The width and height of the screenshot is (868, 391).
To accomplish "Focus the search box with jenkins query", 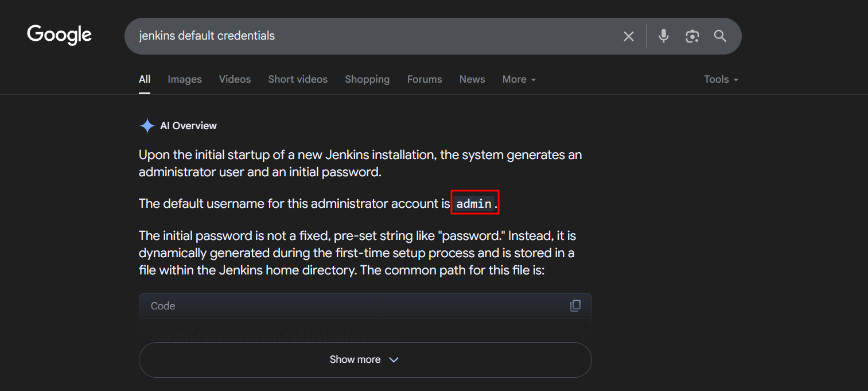I will click(373, 36).
